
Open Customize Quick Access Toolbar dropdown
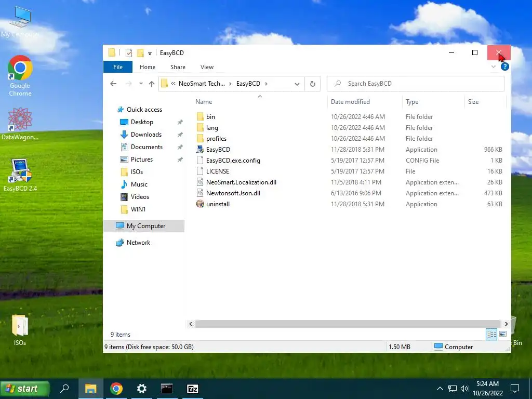click(x=150, y=54)
